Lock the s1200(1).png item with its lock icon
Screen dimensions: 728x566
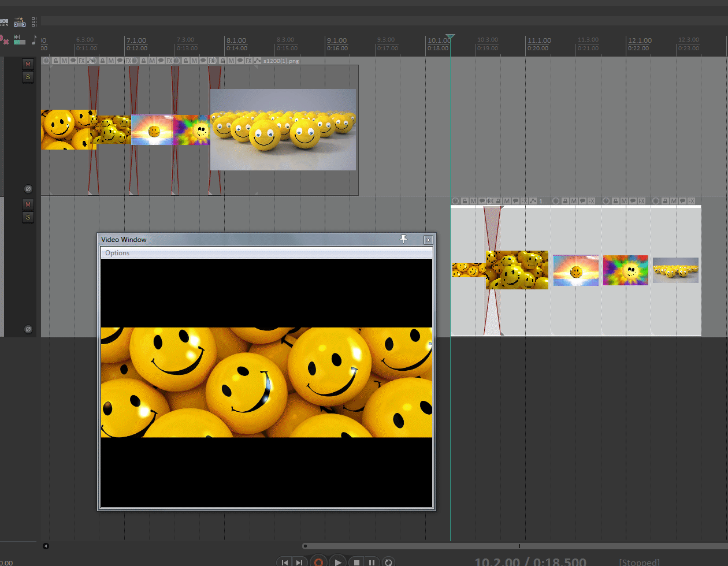click(x=223, y=61)
